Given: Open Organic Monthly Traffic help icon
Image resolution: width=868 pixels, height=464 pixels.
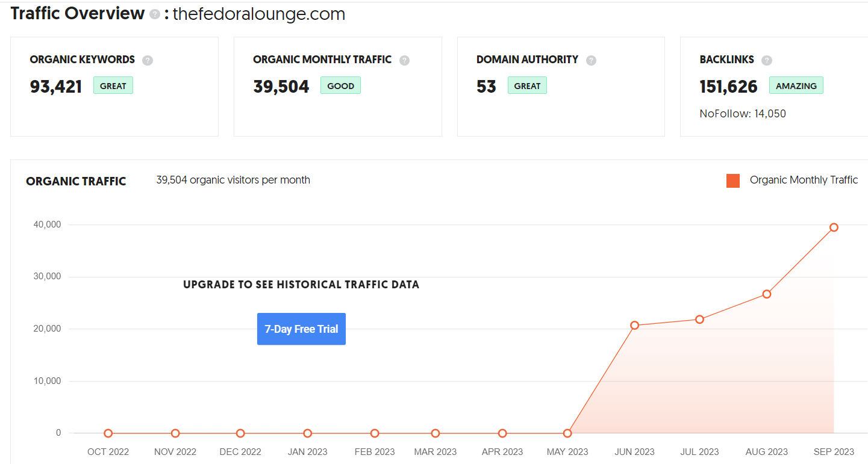Looking at the screenshot, I should tap(405, 60).
